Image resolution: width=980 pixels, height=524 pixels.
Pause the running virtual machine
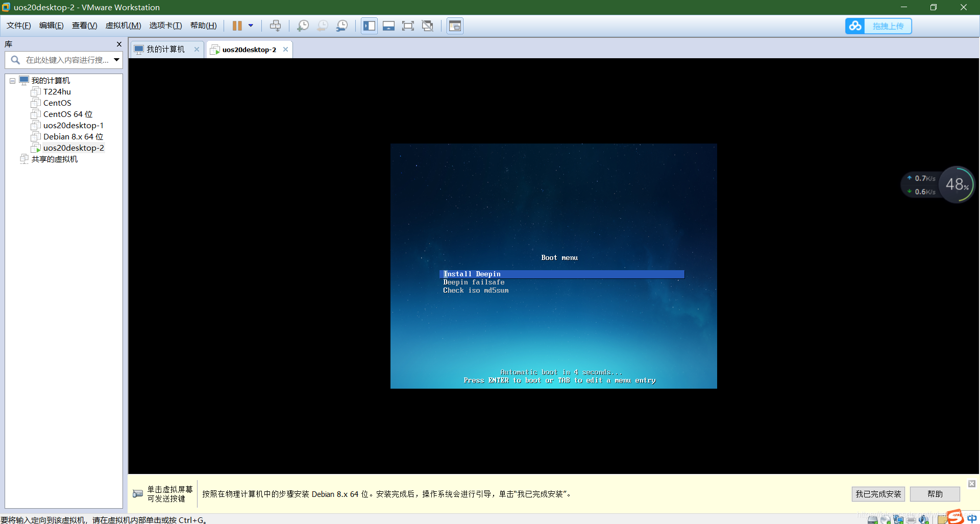tap(237, 26)
